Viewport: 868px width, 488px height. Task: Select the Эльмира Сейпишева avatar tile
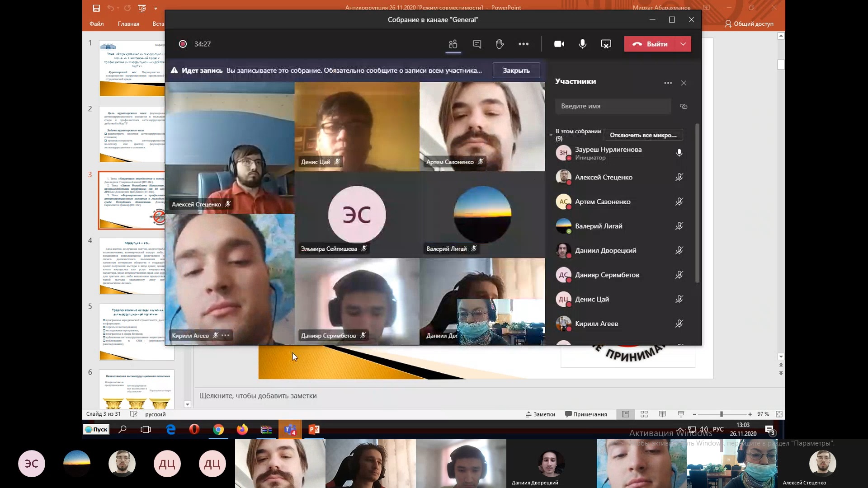click(357, 215)
